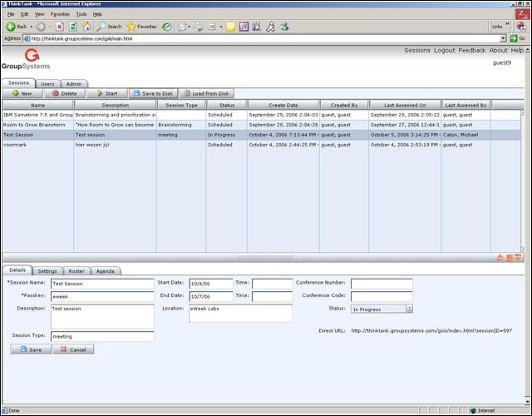Click the Feedback link
Image resolution: width=532 pixels, height=416 pixels.
click(472, 50)
